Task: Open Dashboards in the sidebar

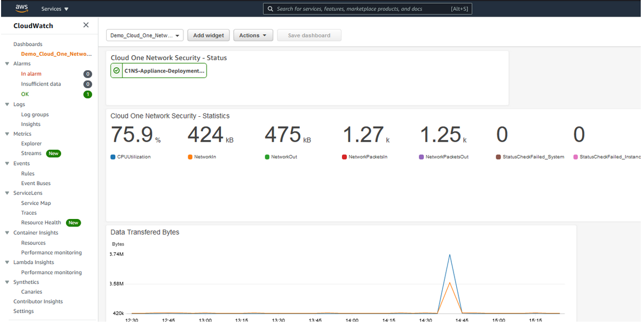Action: [x=28, y=44]
